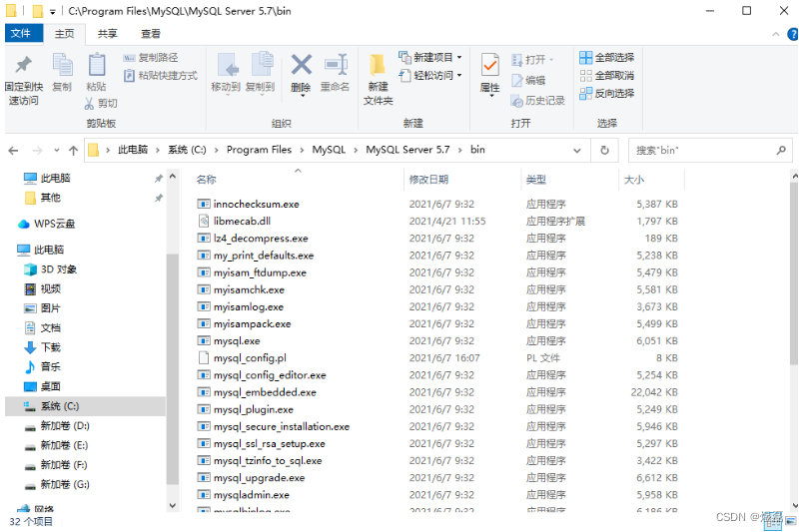Click Paste shortcut in the ribbon
Viewport: 799px width, 532px height.
click(x=161, y=75)
